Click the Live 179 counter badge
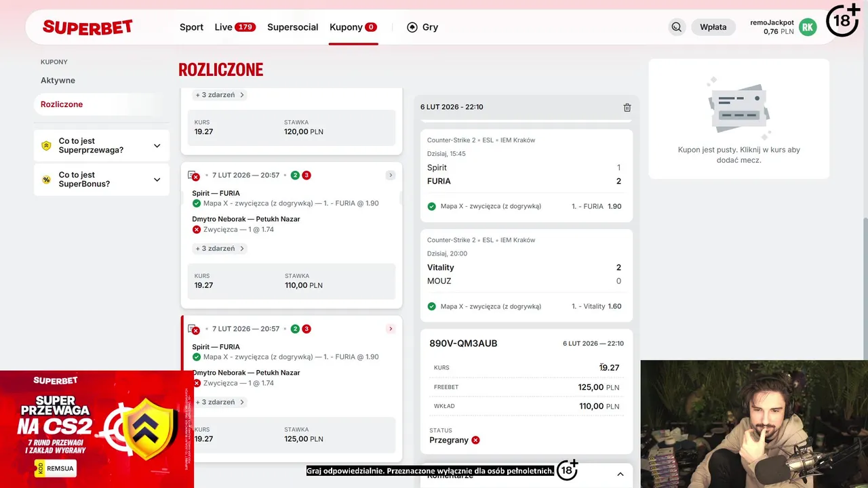Viewport: 868px width, 488px height. click(x=245, y=27)
